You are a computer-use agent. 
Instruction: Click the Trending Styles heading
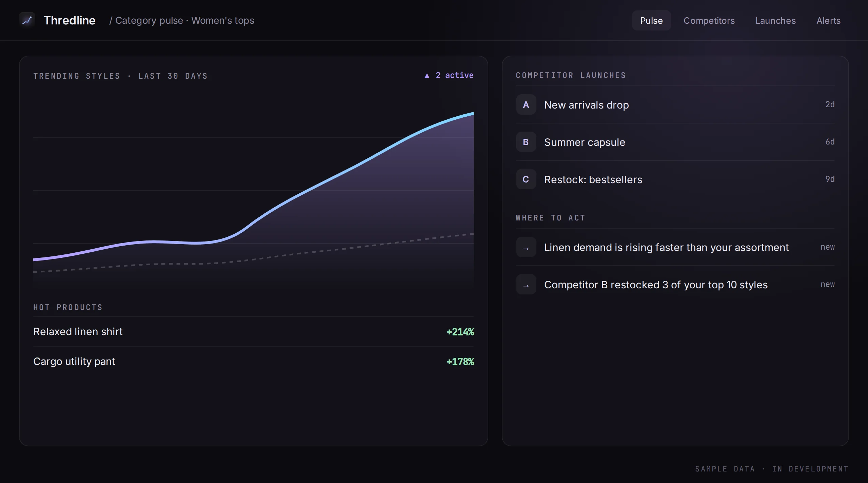(x=120, y=76)
